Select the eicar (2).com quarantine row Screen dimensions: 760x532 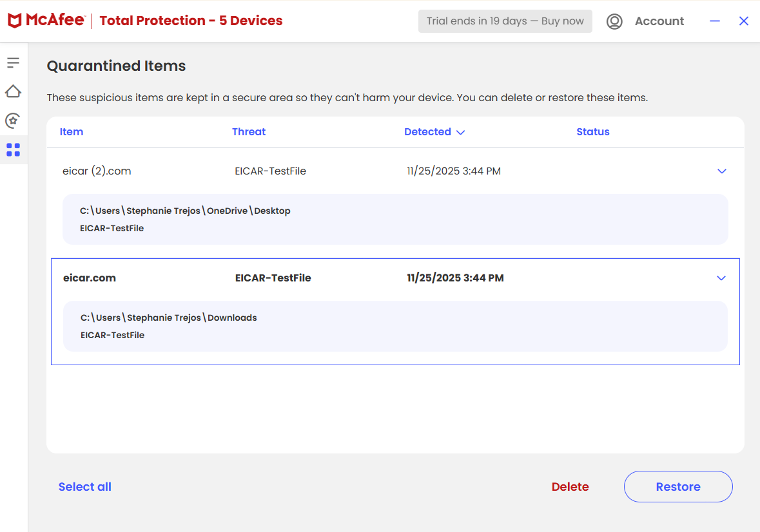258,171
